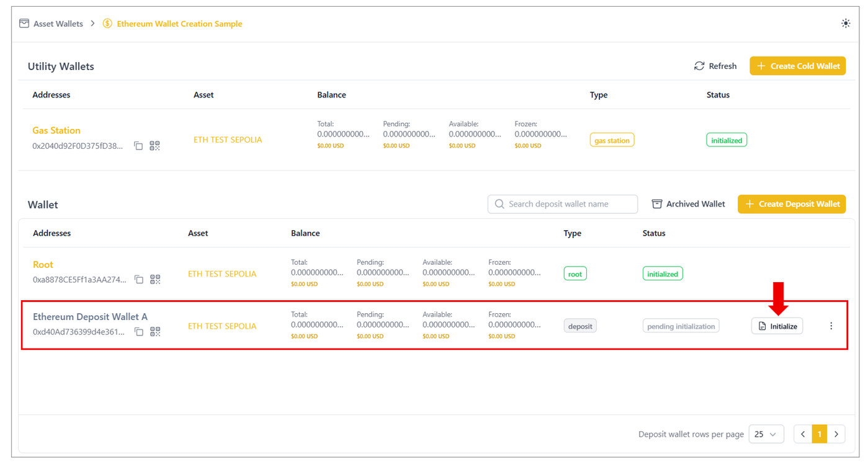Click the Root initialized status badge
The width and height of the screenshot is (868, 467).
coord(663,274)
